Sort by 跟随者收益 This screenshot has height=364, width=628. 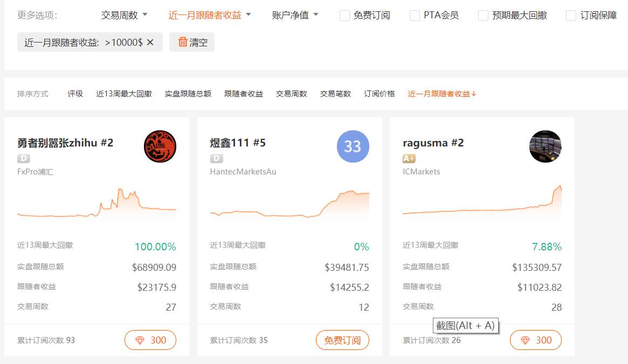[244, 94]
